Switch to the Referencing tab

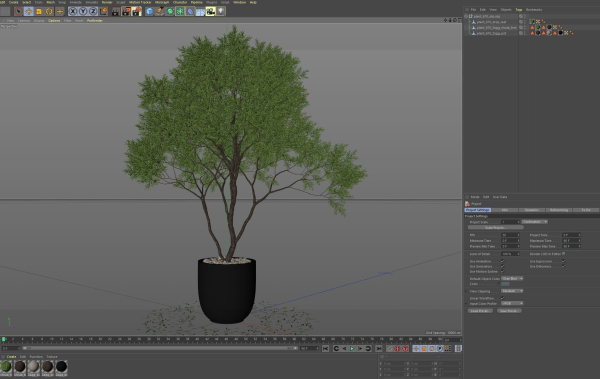[x=559, y=210]
